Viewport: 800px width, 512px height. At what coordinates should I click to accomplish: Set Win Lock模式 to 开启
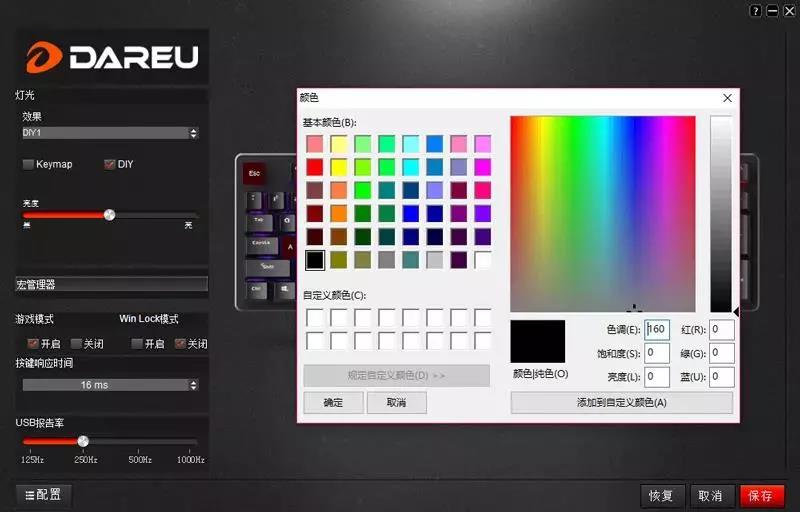tap(137, 344)
